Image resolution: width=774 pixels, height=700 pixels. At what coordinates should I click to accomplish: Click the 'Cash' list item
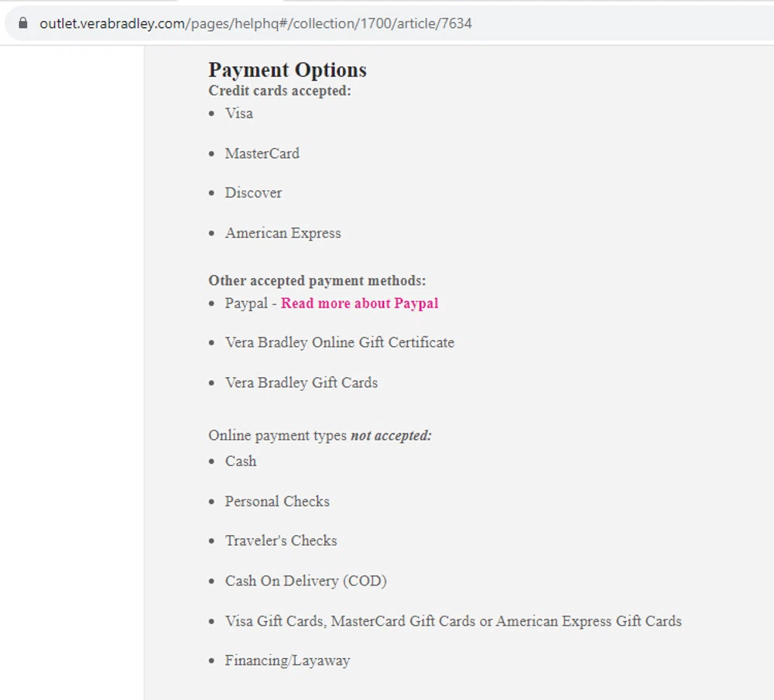(241, 461)
